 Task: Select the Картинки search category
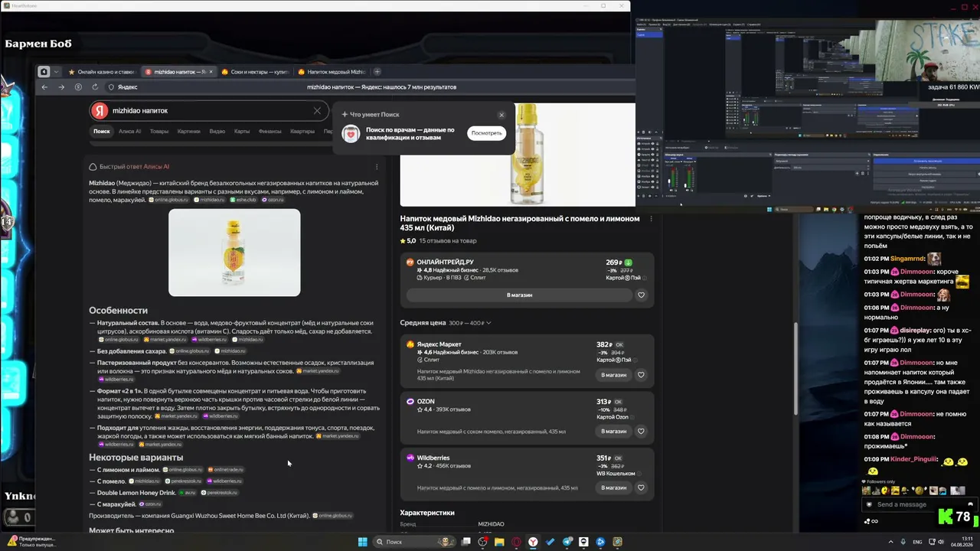(189, 132)
